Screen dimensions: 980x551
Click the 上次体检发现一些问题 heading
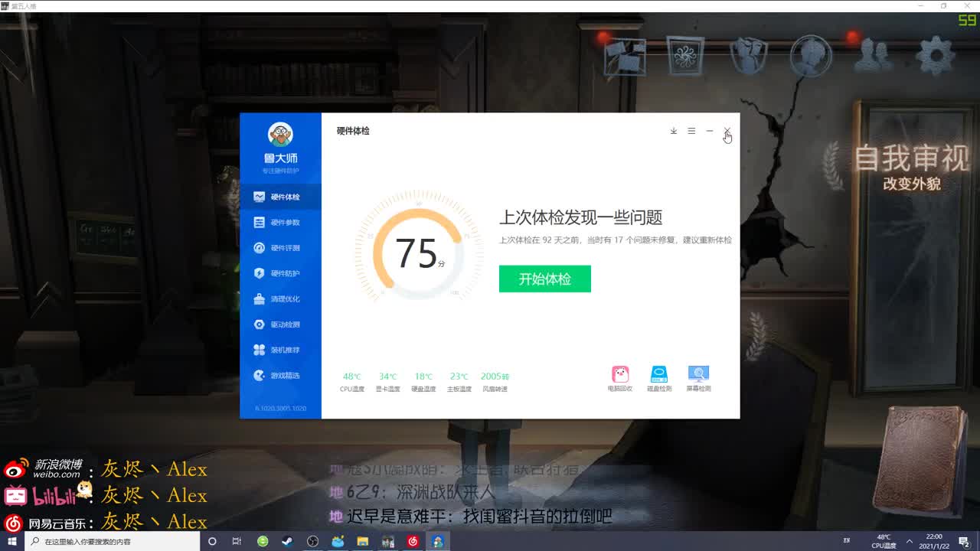[580, 217]
